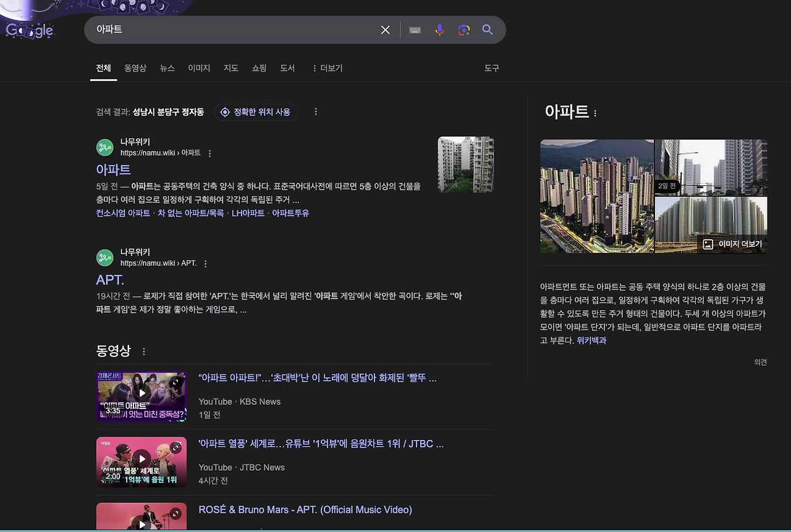Play the JTBC News 2:00 video thumbnail
Viewport: 791px width, 532px height.
click(x=142, y=462)
